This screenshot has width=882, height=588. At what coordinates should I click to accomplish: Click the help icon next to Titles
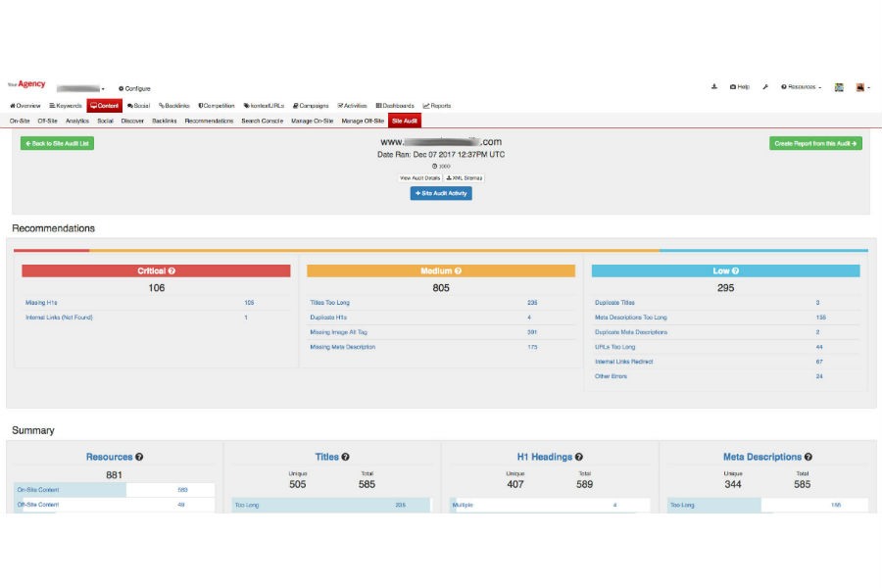[345, 457]
